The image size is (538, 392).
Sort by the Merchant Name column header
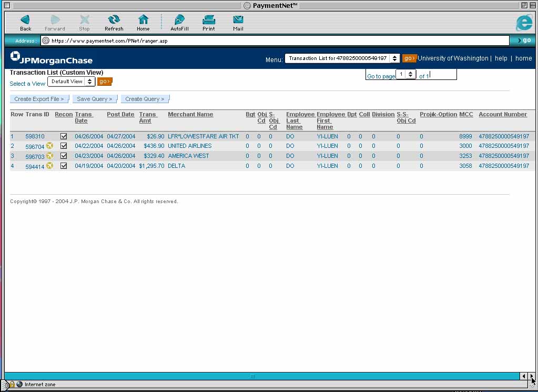pos(190,114)
